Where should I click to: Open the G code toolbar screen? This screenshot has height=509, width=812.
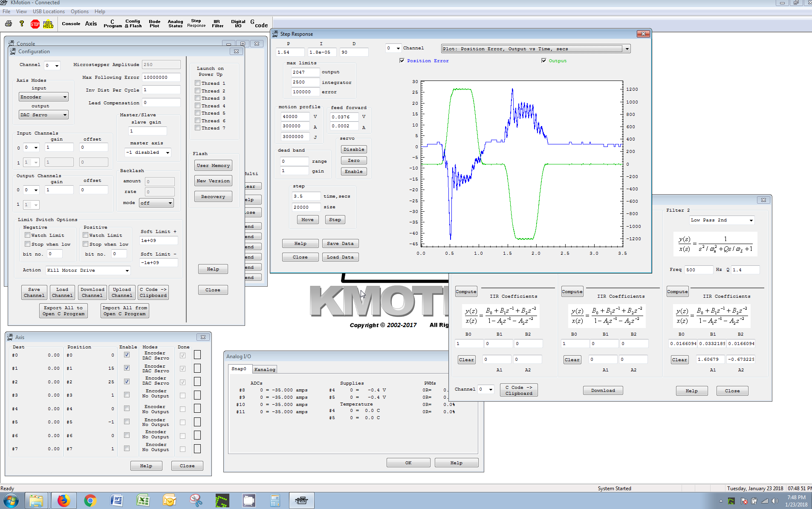pos(259,24)
